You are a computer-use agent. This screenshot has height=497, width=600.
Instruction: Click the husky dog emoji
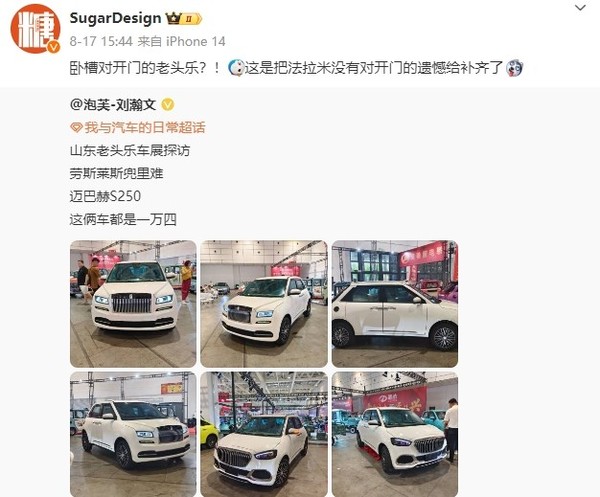(x=514, y=68)
